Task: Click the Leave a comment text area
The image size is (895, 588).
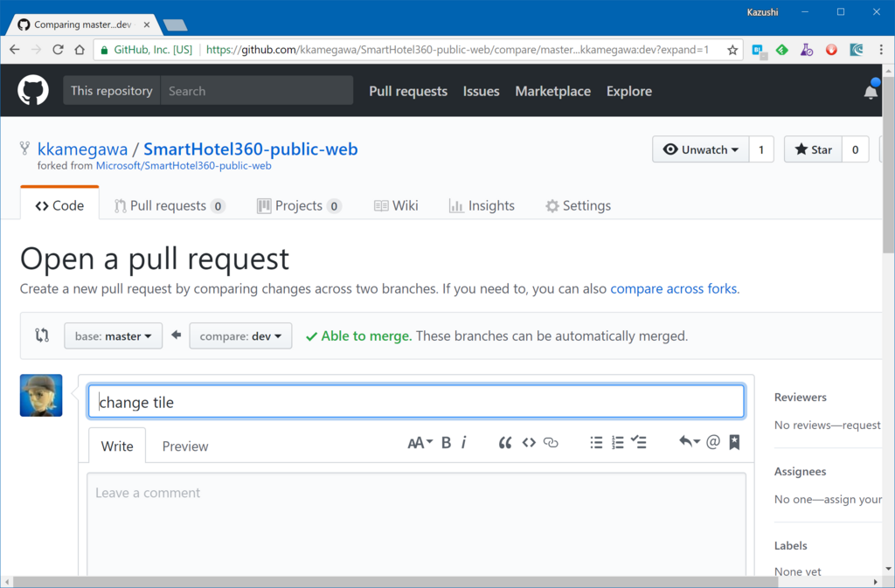Action: [416, 525]
